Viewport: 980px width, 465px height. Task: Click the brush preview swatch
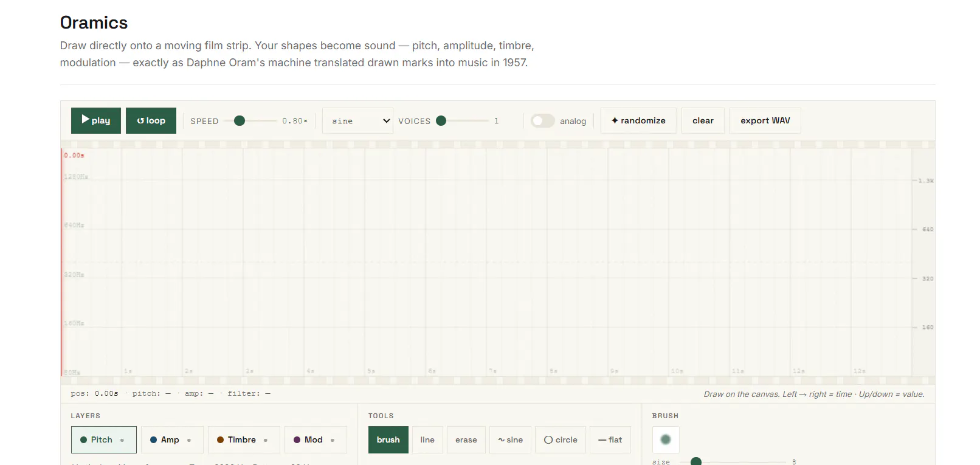tap(666, 439)
